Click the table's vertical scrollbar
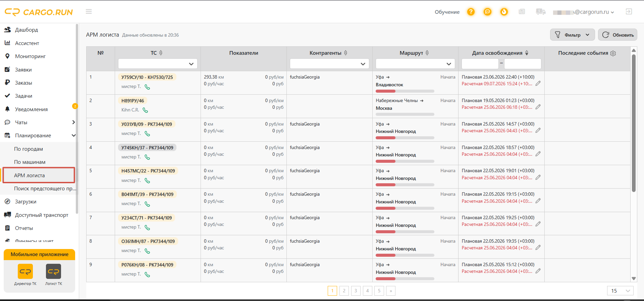 coord(634,123)
